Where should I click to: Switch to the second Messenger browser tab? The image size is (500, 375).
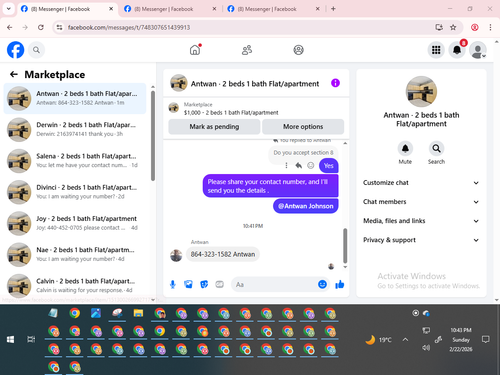tap(169, 9)
